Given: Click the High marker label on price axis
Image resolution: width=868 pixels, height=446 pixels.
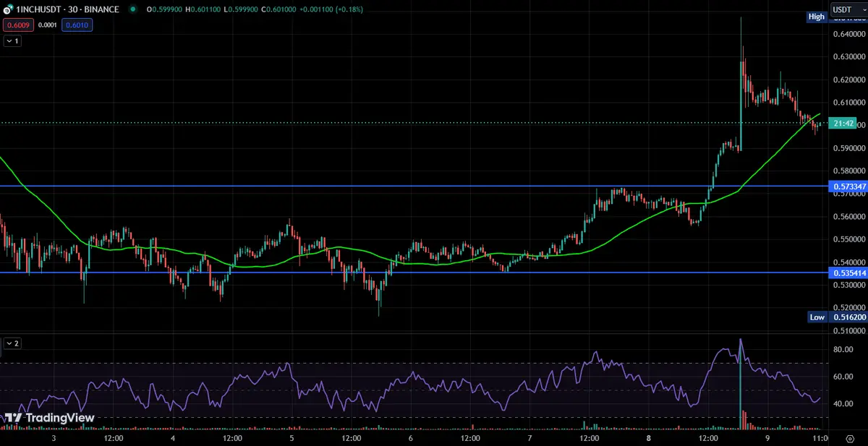Looking at the screenshot, I should point(817,17).
